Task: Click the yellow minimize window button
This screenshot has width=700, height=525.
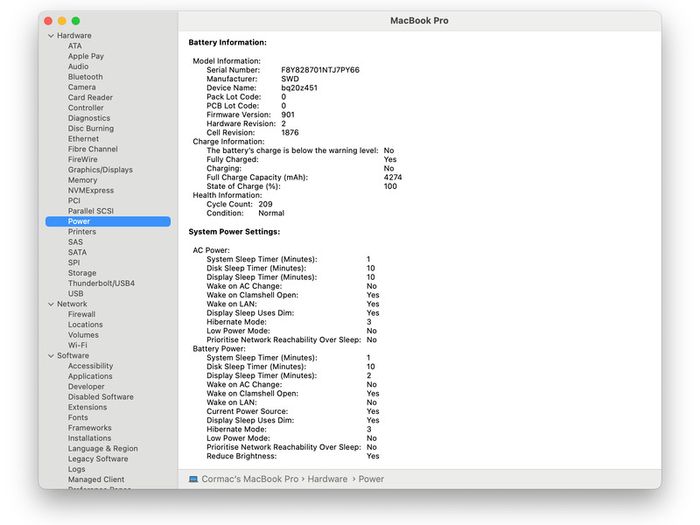Action: (x=62, y=21)
